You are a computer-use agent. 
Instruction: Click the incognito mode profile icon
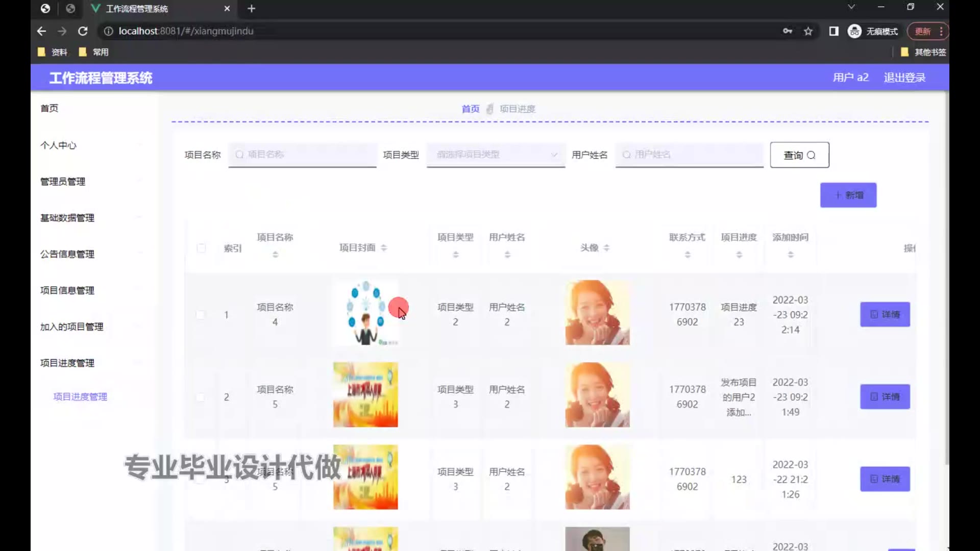[x=854, y=31]
